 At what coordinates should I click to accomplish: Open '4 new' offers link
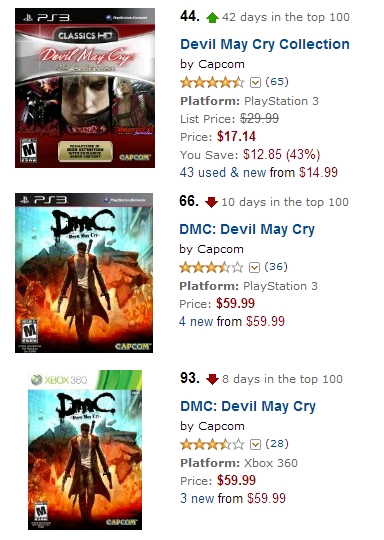click(196, 322)
